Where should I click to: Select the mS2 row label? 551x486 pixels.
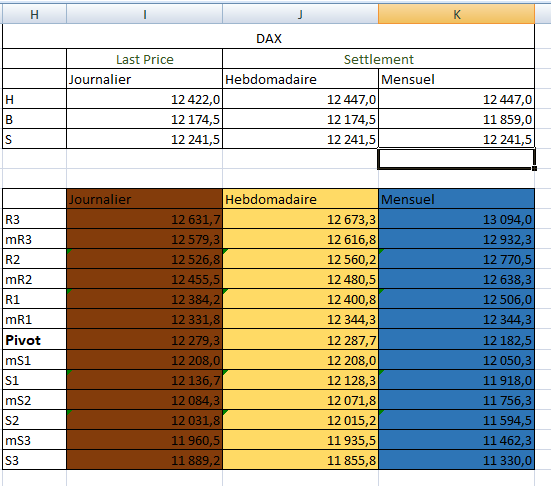[34, 400]
